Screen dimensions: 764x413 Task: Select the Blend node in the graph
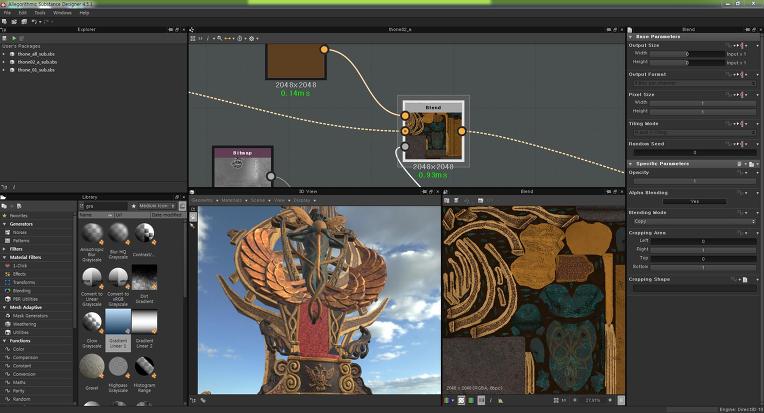pyautogui.click(x=433, y=131)
